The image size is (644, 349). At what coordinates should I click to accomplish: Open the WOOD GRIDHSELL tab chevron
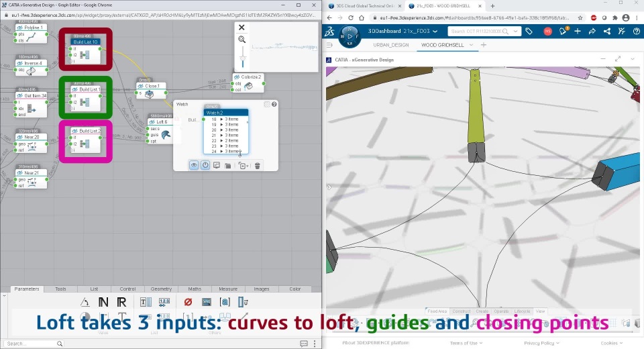[x=471, y=45]
